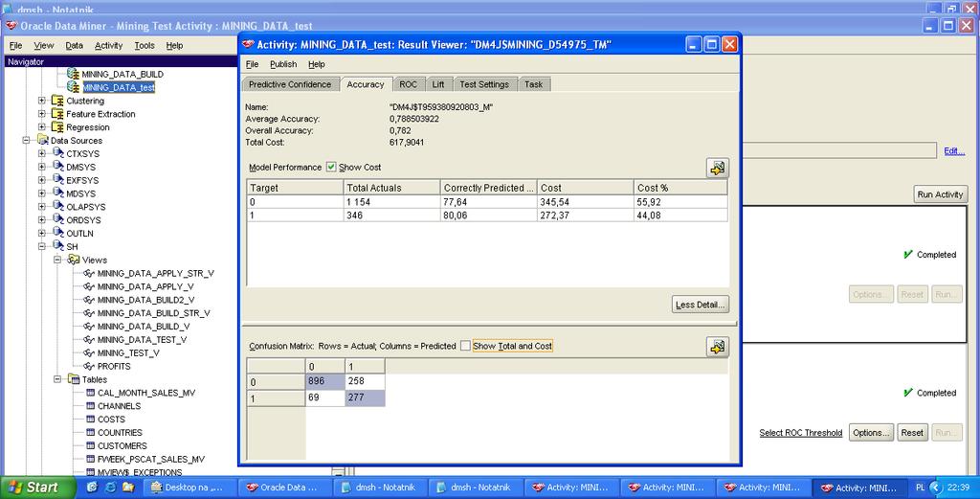The image size is (980, 499).
Task: Click the Tables folder icon
Action: click(74, 379)
